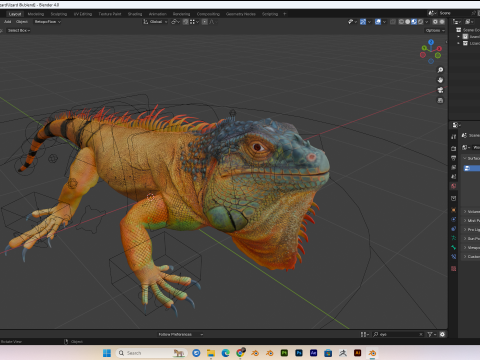Open the Select Box tool dropdown
The width and height of the screenshot is (480, 360).
18,30
